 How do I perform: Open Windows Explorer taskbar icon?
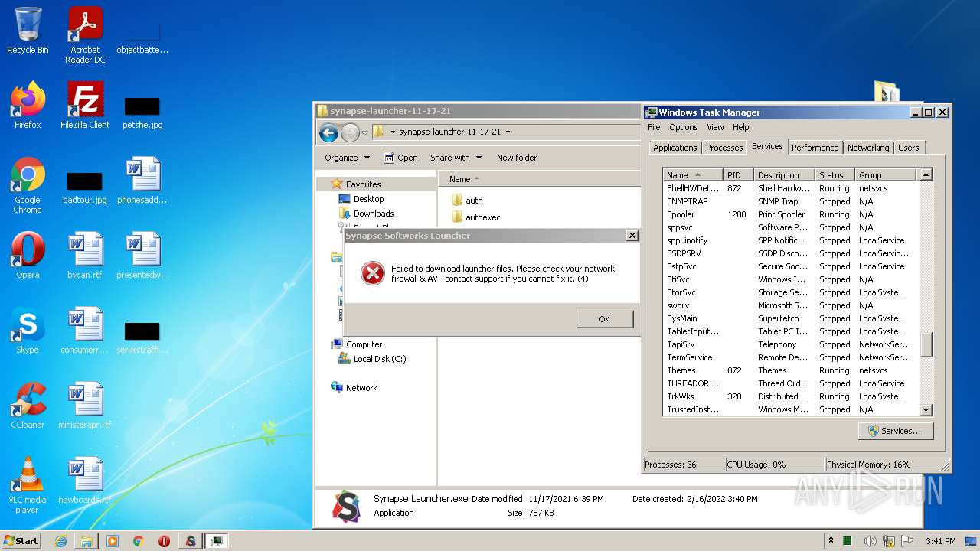click(x=87, y=541)
